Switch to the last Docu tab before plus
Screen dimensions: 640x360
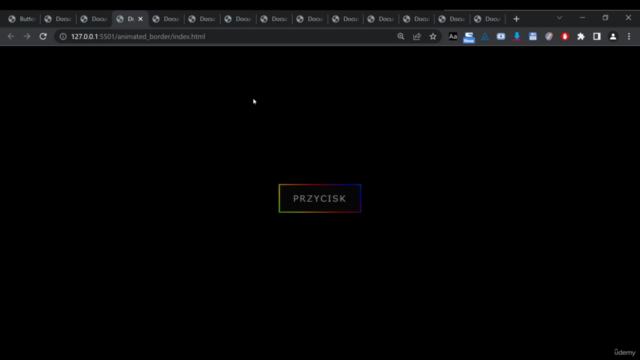pyautogui.click(x=488, y=19)
